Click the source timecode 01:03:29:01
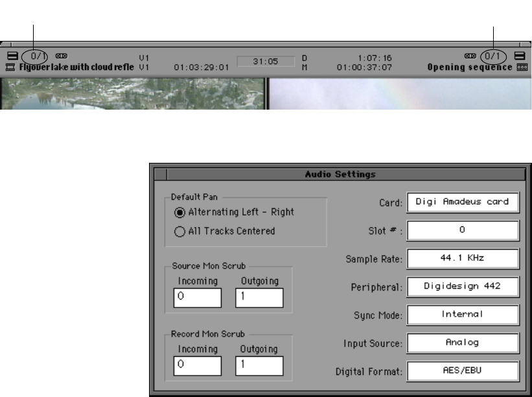This screenshot has width=532, height=397. click(x=202, y=67)
